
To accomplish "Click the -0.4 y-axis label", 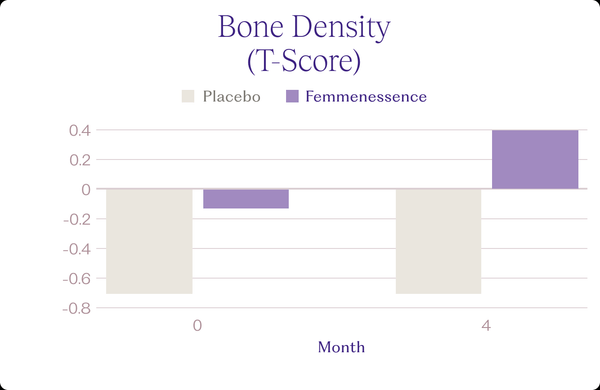I will click(77, 249).
